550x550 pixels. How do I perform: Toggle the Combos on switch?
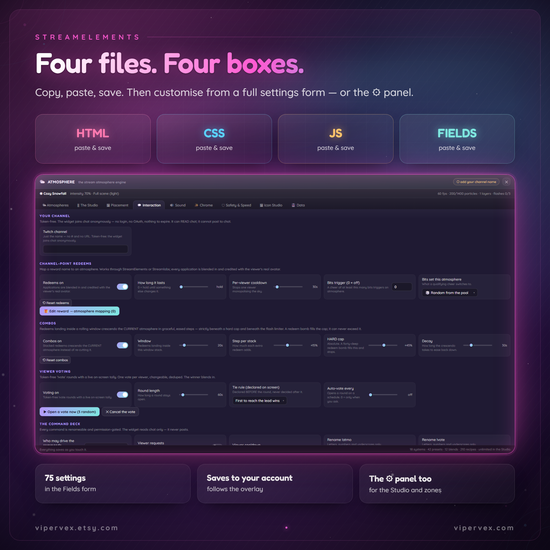click(122, 346)
